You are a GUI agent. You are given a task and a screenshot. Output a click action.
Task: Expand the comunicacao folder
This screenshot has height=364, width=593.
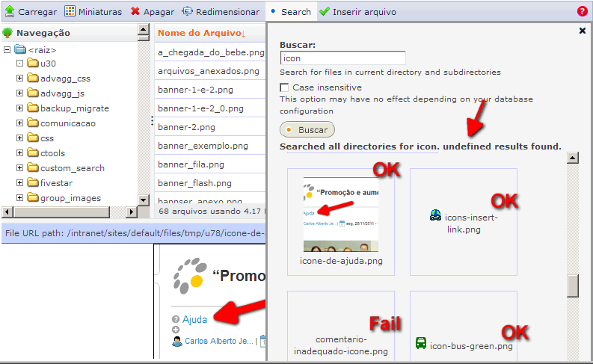point(19,123)
